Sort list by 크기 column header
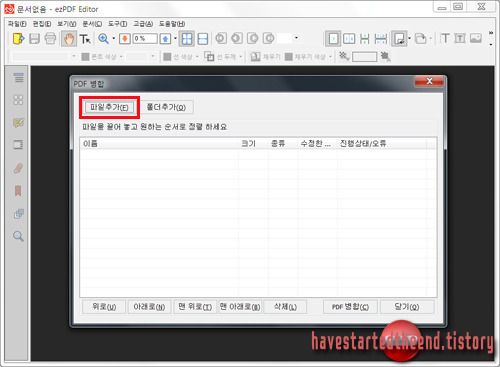The image size is (500, 367). 253,144
